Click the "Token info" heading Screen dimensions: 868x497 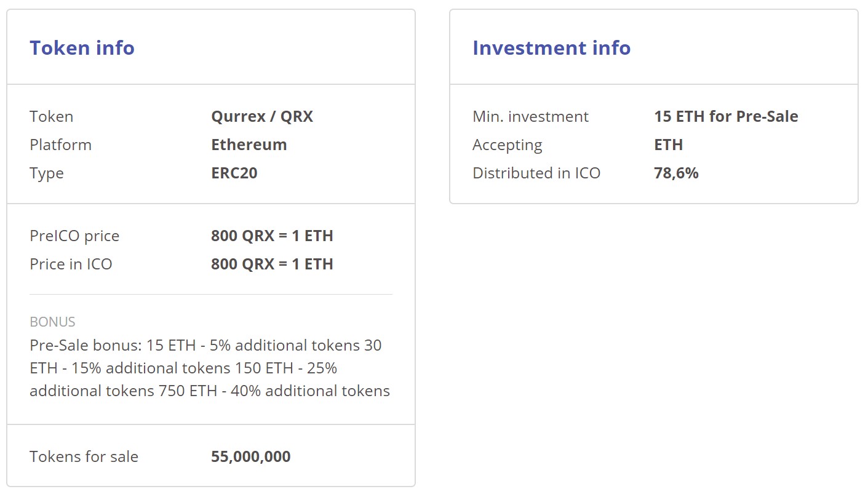(x=82, y=48)
